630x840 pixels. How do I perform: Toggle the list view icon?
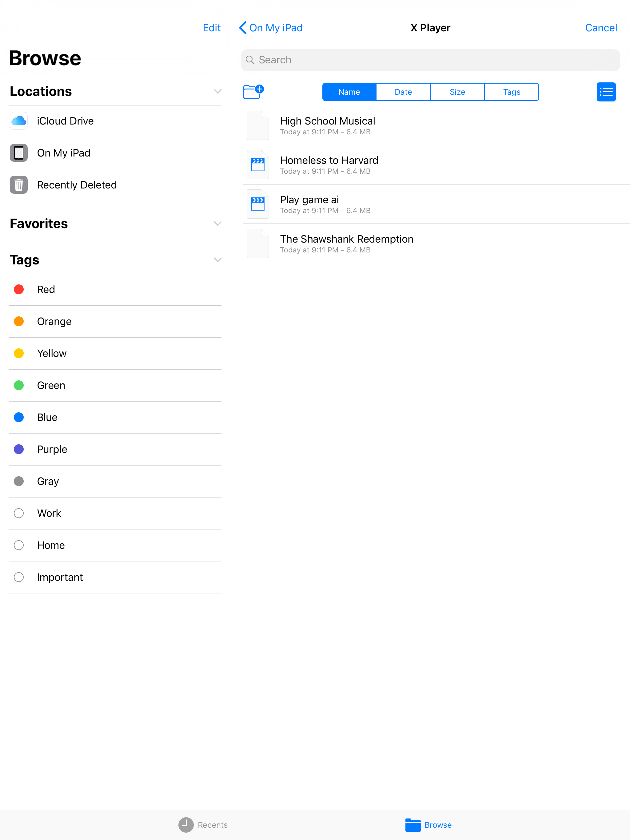[606, 92]
